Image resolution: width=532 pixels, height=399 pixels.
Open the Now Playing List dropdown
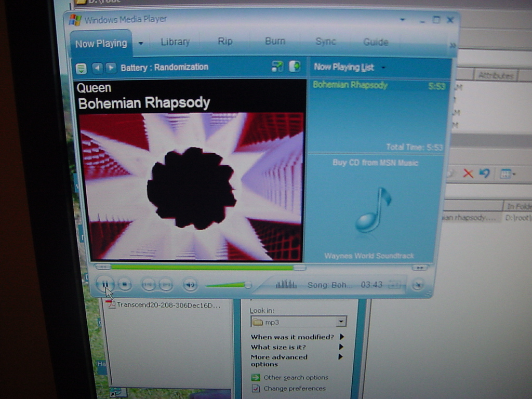click(383, 68)
